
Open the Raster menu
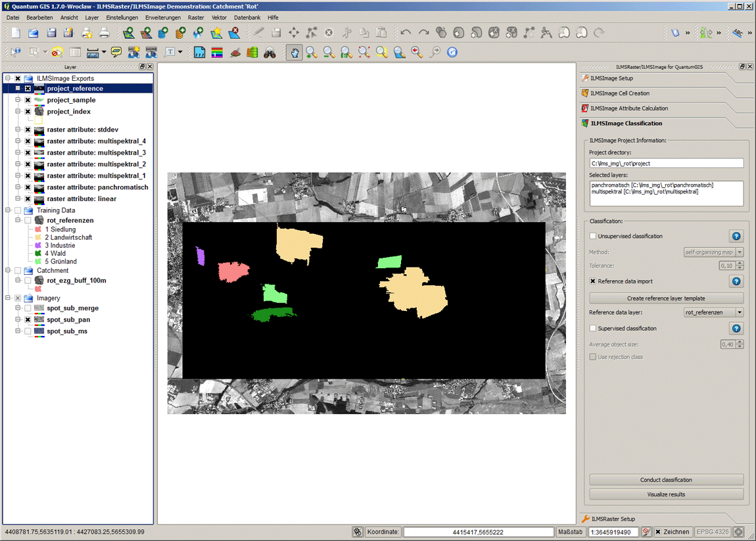tap(196, 18)
